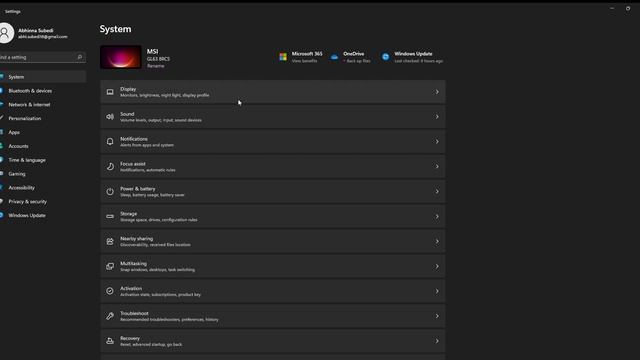Click the Troubleshoot wrench icon
The width and height of the screenshot is (640, 360).
tap(110, 316)
